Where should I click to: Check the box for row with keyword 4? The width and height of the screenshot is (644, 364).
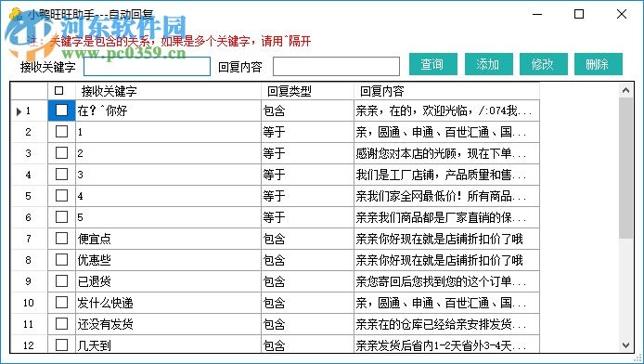(61, 196)
